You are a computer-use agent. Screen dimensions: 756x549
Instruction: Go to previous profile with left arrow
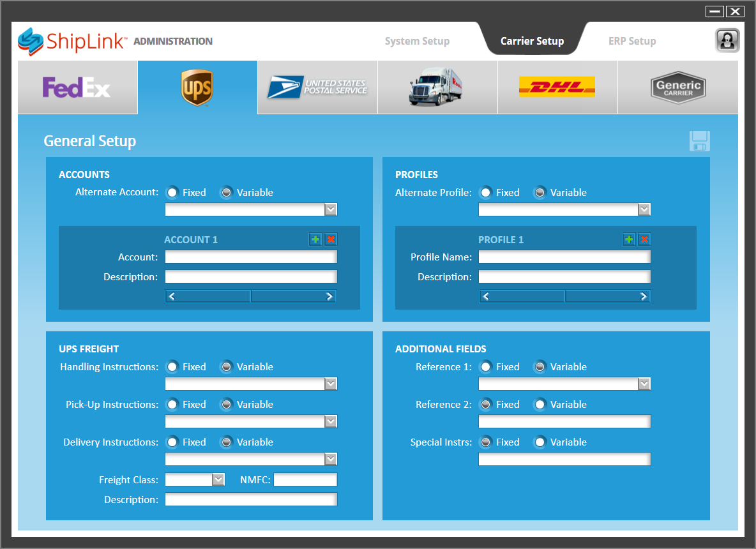(522, 296)
